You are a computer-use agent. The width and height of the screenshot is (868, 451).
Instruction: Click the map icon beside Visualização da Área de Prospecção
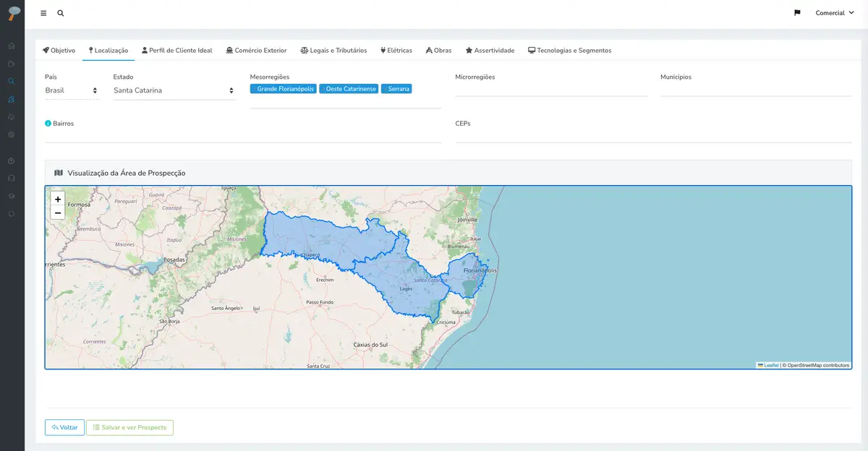coord(59,173)
